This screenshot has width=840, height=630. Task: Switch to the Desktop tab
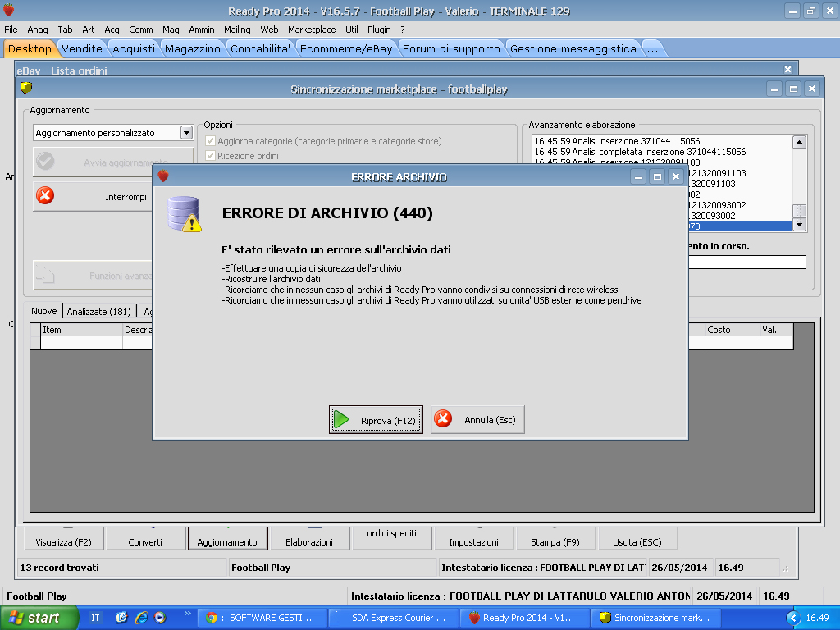pyautogui.click(x=30, y=48)
